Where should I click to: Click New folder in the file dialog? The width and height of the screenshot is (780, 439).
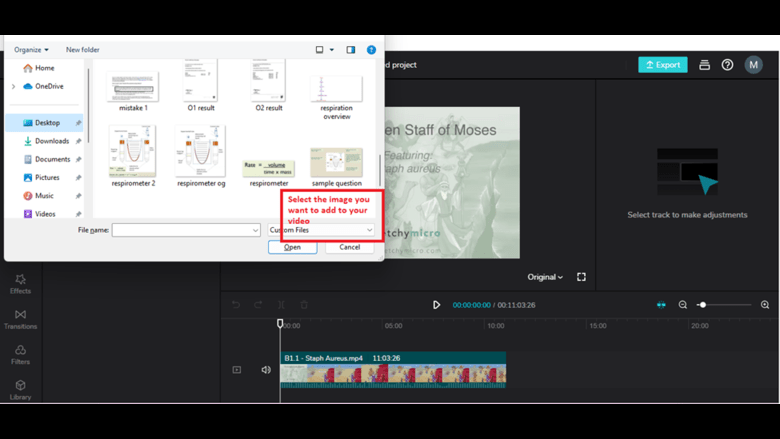click(x=83, y=50)
